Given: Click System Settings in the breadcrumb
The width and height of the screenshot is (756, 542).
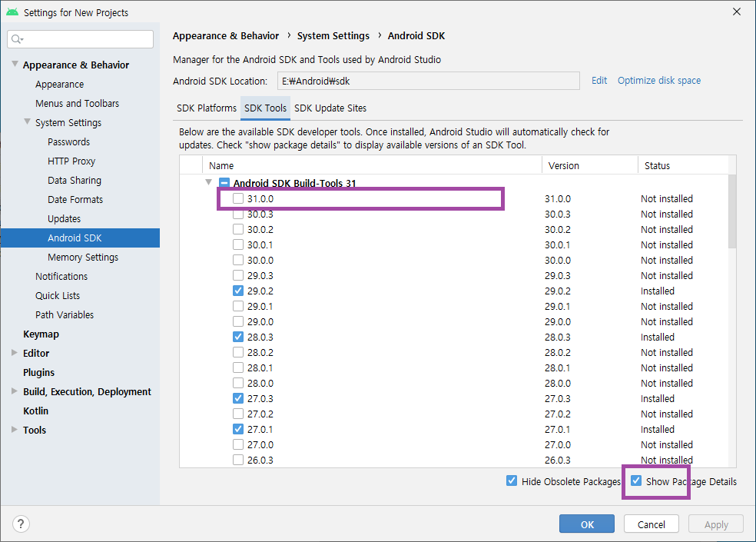Looking at the screenshot, I should tap(333, 35).
